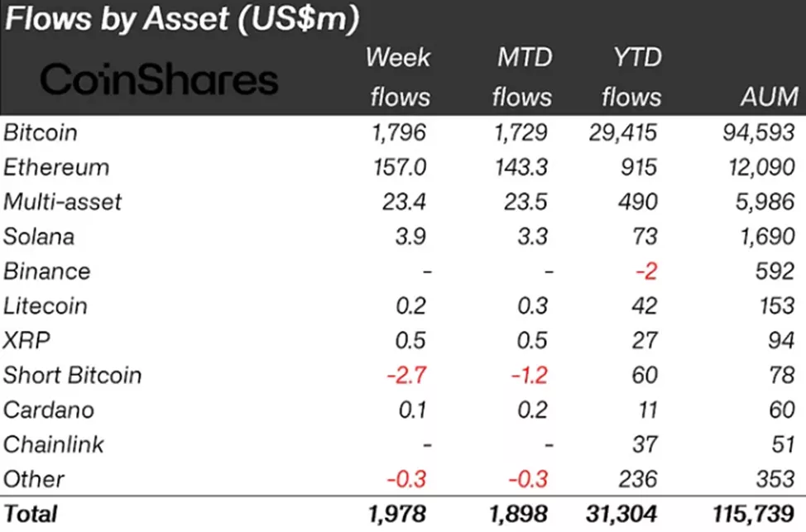Select the Total row label
Viewport: 806px width, 532px height.
tap(31, 514)
